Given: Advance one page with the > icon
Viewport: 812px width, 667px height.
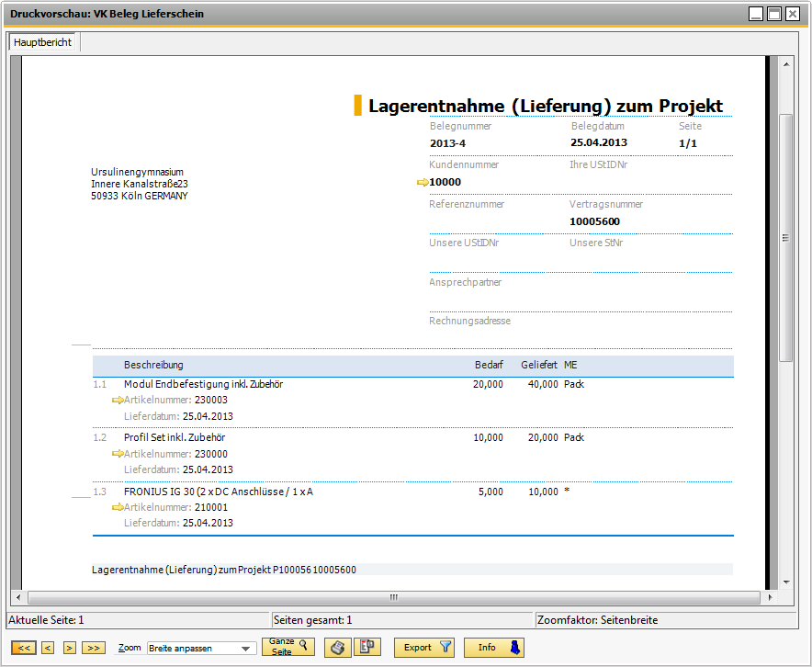Looking at the screenshot, I should pos(70,648).
